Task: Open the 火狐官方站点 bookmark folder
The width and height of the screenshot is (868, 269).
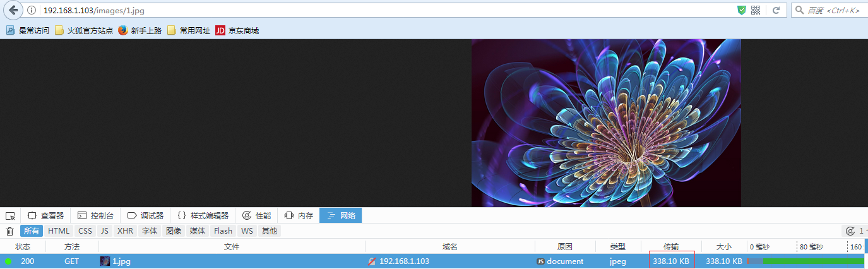Action: pos(84,30)
